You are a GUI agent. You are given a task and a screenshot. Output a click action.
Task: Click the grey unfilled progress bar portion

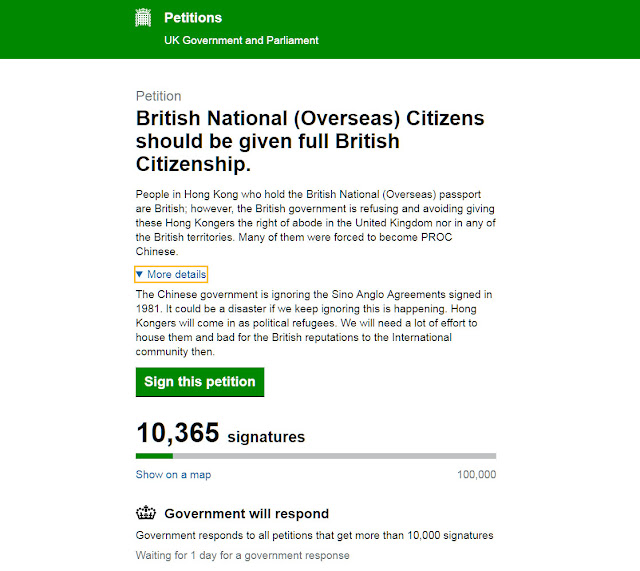click(x=334, y=456)
